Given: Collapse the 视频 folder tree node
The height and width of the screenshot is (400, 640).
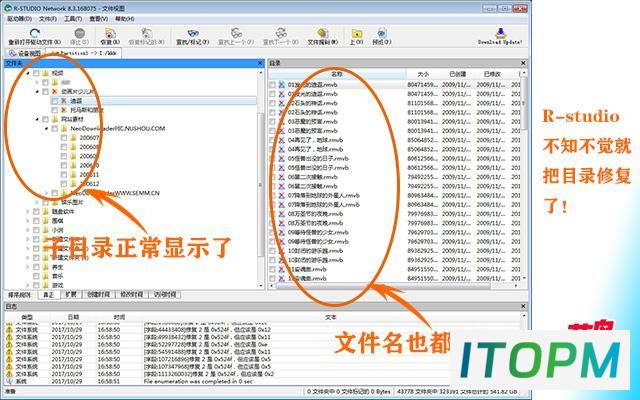Looking at the screenshot, I should pyautogui.click(x=28, y=73).
